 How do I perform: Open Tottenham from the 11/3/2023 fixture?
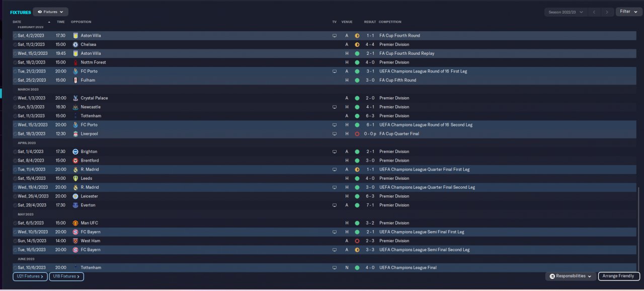[91, 116]
